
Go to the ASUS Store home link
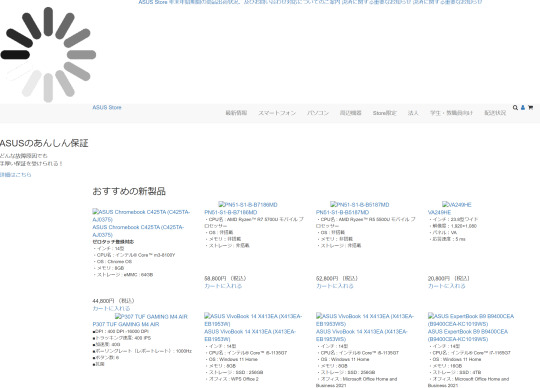click(x=107, y=107)
